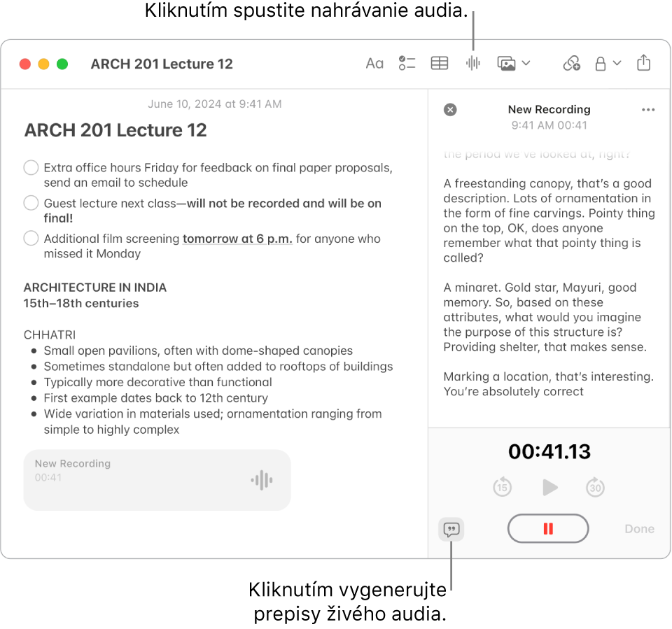Skip back 15 seconds
The image size is (672, 629).
503,487
